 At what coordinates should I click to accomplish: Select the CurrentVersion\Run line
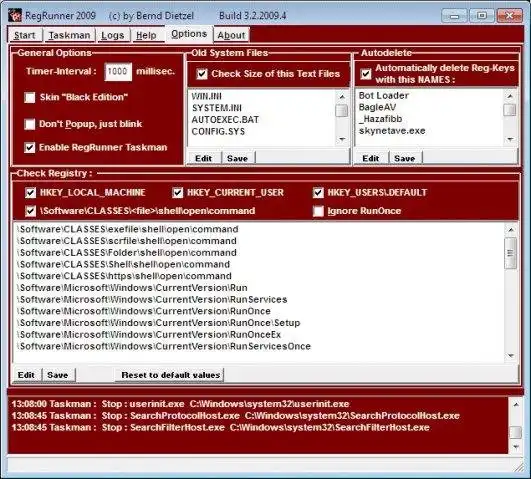(132, 288)
